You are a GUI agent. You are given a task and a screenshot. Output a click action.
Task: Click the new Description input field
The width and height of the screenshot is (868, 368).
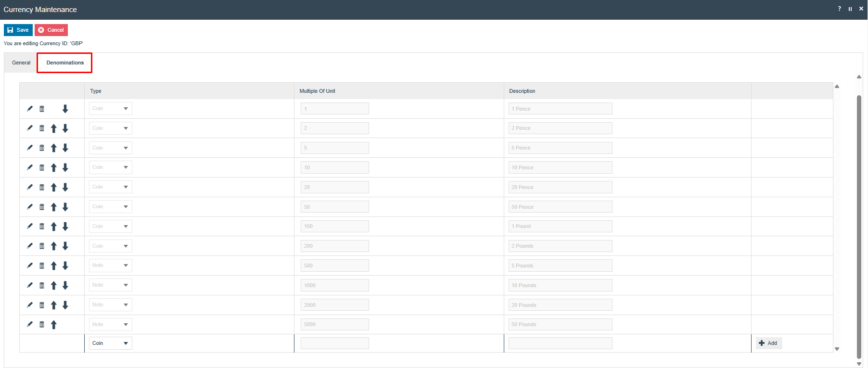[x=561, y=343]
